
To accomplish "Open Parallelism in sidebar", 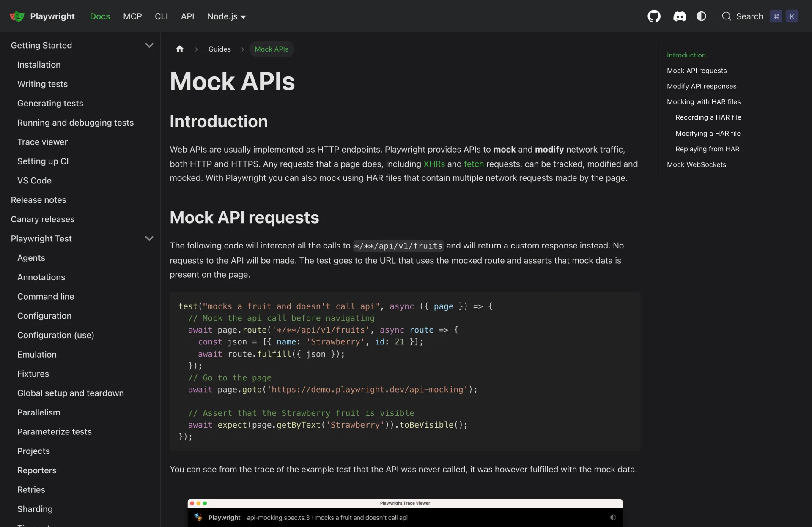I will 38,412.
